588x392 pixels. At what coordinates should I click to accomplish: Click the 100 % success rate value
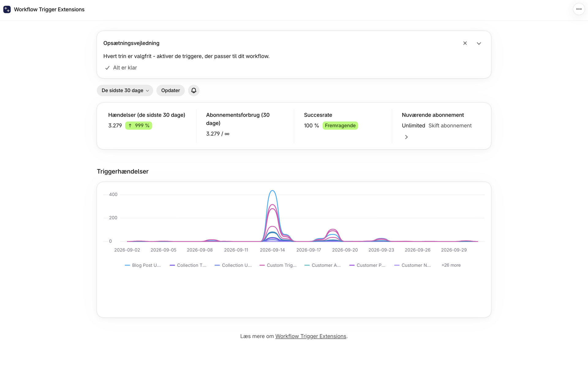311,126
